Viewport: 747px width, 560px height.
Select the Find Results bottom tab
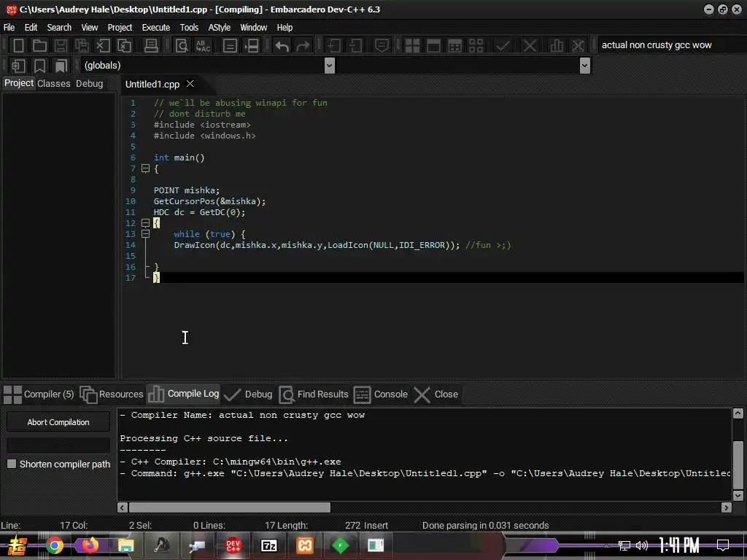[314, 394]
